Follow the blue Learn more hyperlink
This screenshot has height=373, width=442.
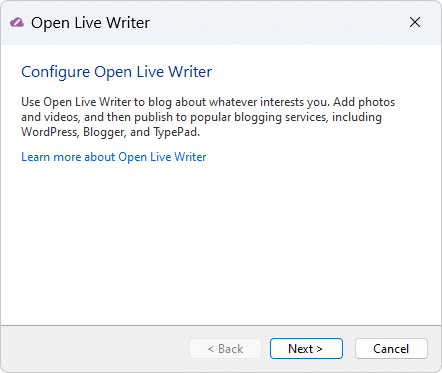point(114,157)
